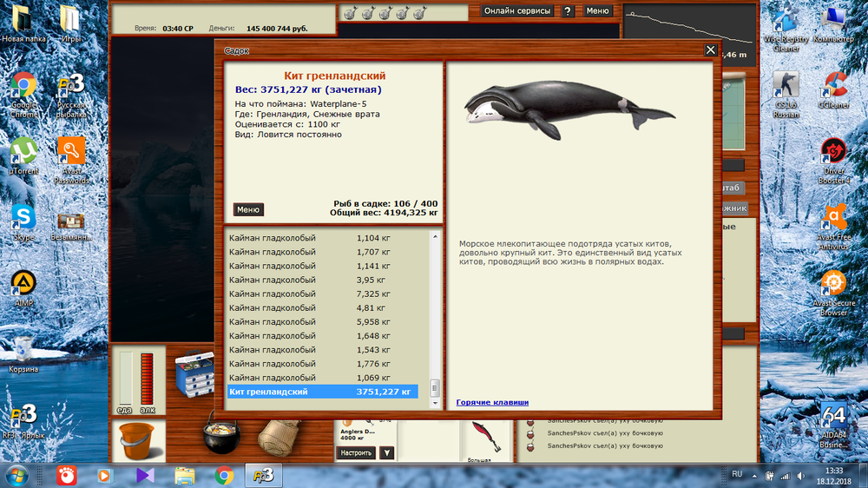Click the question mark help button
Screen dimensions: 868x488
tap(568, 11)
